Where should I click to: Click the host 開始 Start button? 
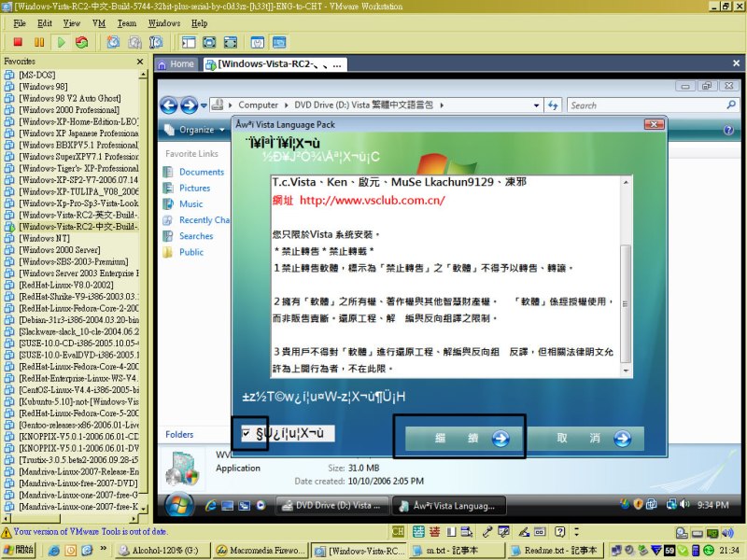19,550
